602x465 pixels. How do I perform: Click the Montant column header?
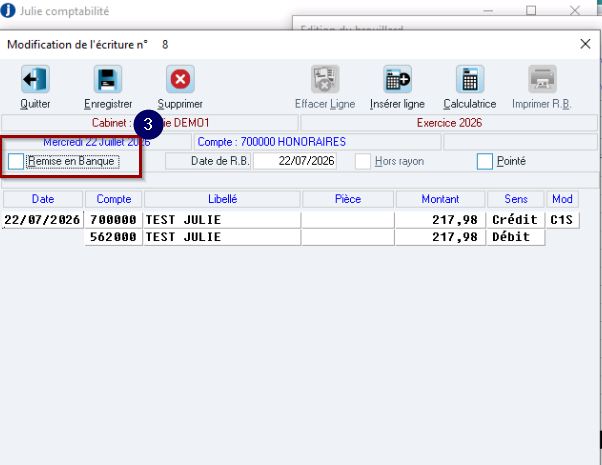(x=440, y=199)
